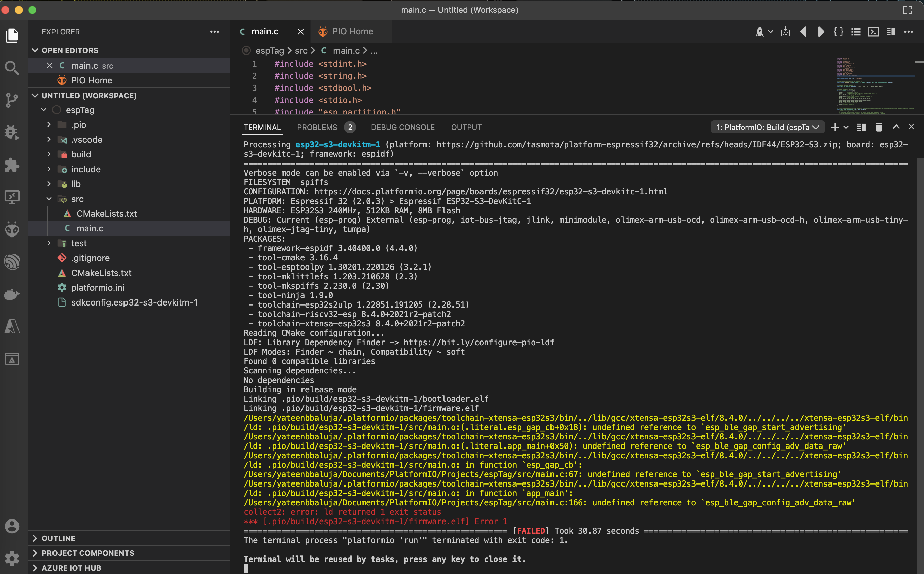
Task: Split the terminal panel
Action: coord(861,127)
